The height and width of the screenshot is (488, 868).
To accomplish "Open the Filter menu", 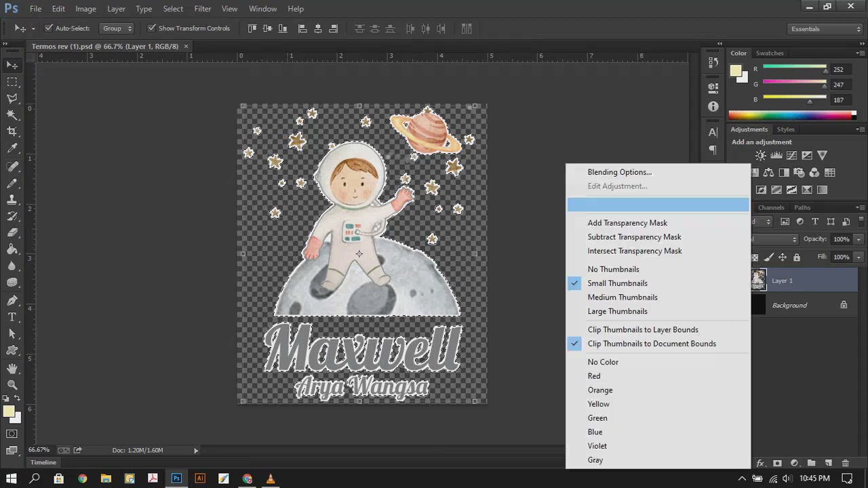I will (202, 9).
